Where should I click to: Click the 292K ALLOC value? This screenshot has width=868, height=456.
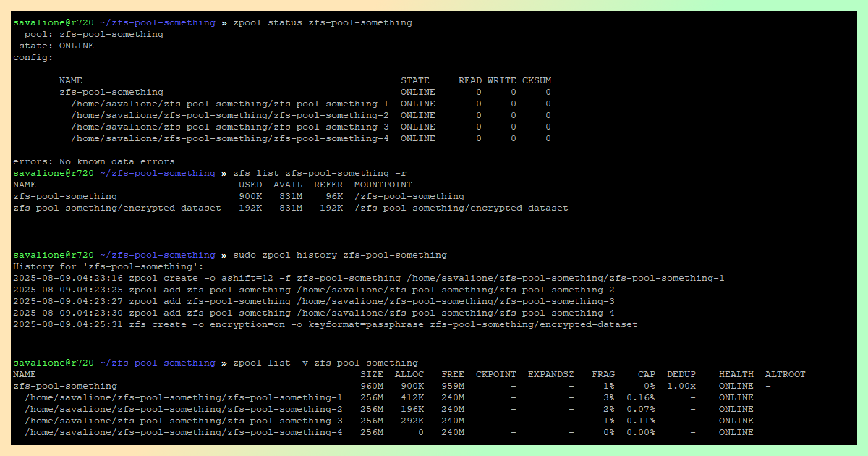412,421
